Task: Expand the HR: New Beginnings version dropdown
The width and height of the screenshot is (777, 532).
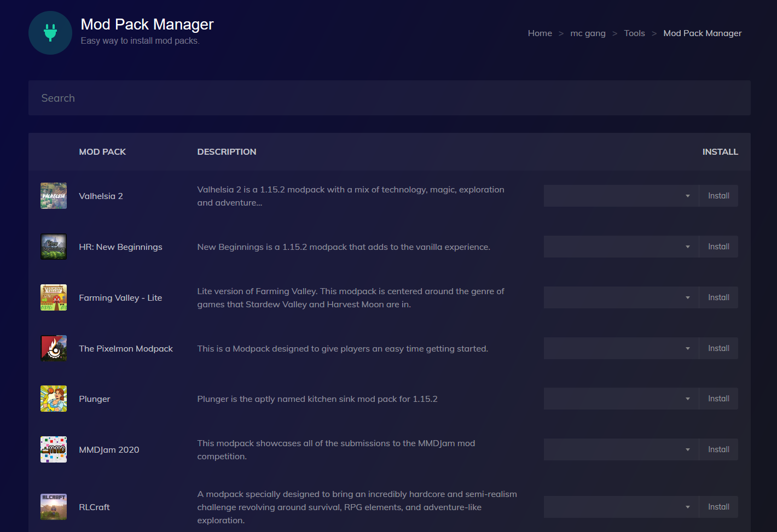Action: [621, 247]
